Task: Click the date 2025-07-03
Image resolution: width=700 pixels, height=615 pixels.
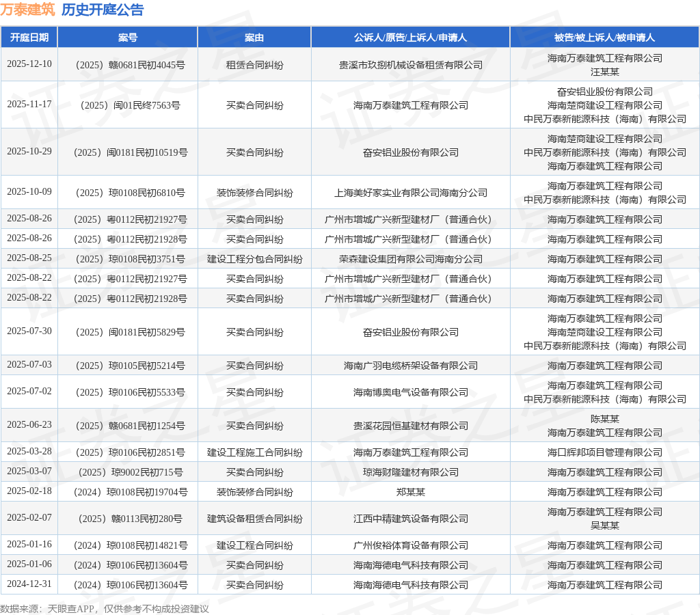Action: click(29, 365)
